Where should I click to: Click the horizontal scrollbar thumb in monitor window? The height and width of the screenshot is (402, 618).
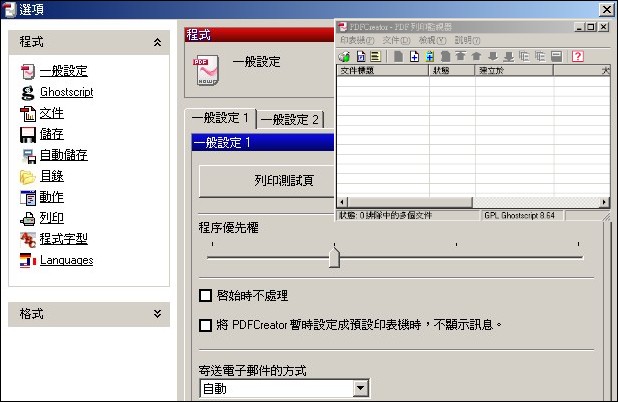point(410,203)
